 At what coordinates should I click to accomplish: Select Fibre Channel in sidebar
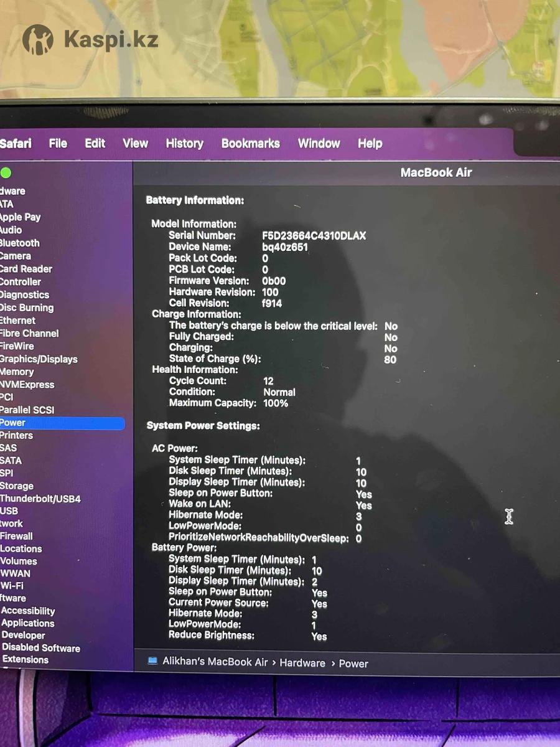click(29, 333)
